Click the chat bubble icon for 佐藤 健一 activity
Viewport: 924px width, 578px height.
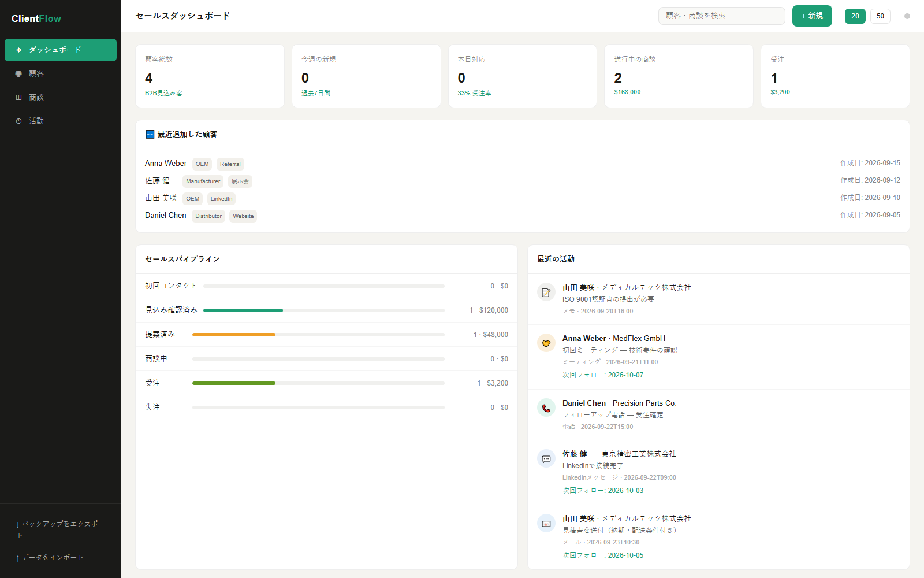(x=546, y=459)
